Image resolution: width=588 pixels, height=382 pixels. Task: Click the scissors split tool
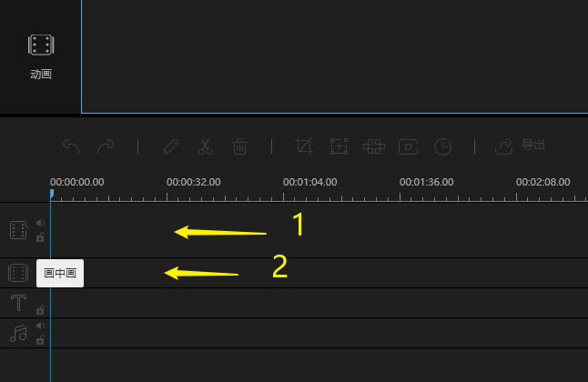click(205, 146)
